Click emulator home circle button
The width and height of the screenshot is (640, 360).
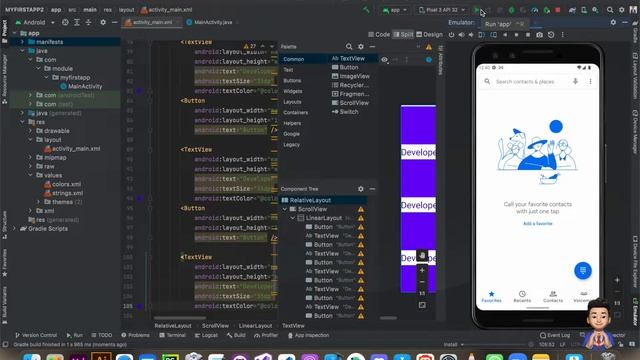[516, 35]
